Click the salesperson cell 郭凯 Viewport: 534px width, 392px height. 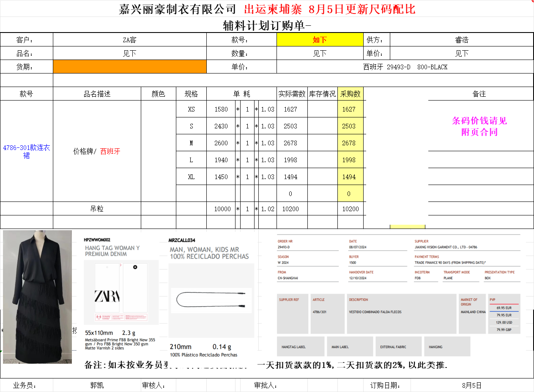[x=96, y=385]
